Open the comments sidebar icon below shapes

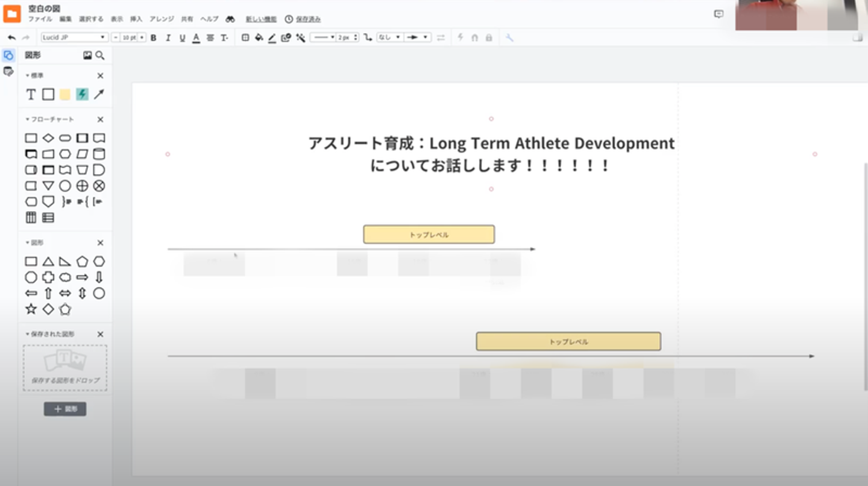8,72
